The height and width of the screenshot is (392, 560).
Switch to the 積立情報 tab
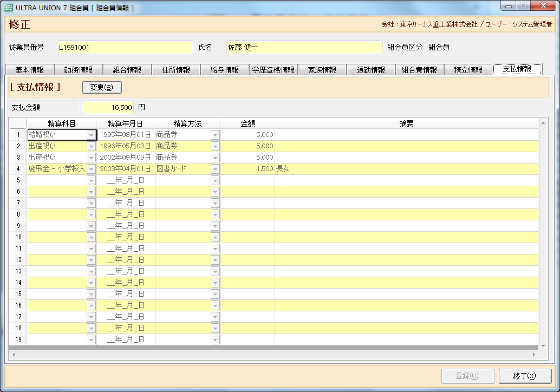click(468, 70)
